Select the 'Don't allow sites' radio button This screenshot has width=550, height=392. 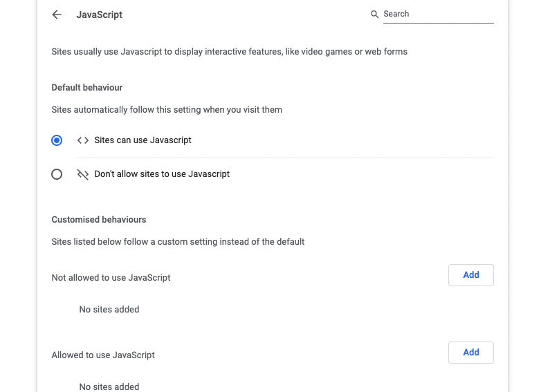click(57, 174)
